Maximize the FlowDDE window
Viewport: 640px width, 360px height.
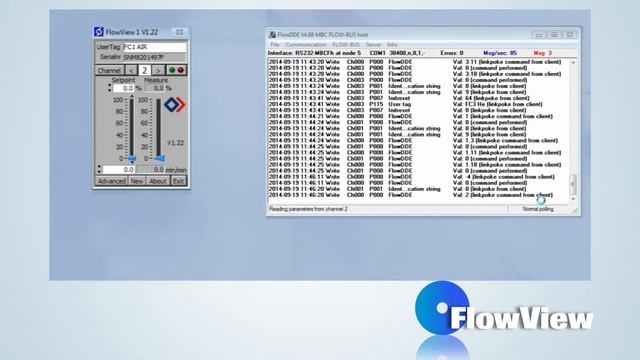point(554,35)
